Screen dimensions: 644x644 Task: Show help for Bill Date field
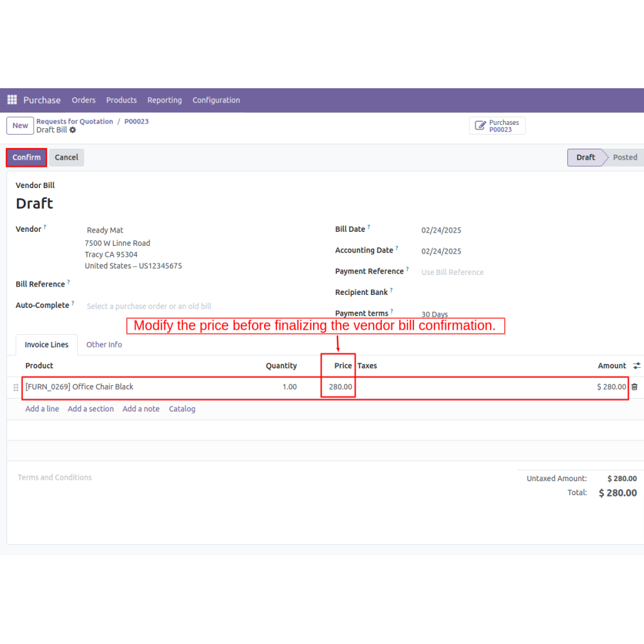[x=369, y=227]
